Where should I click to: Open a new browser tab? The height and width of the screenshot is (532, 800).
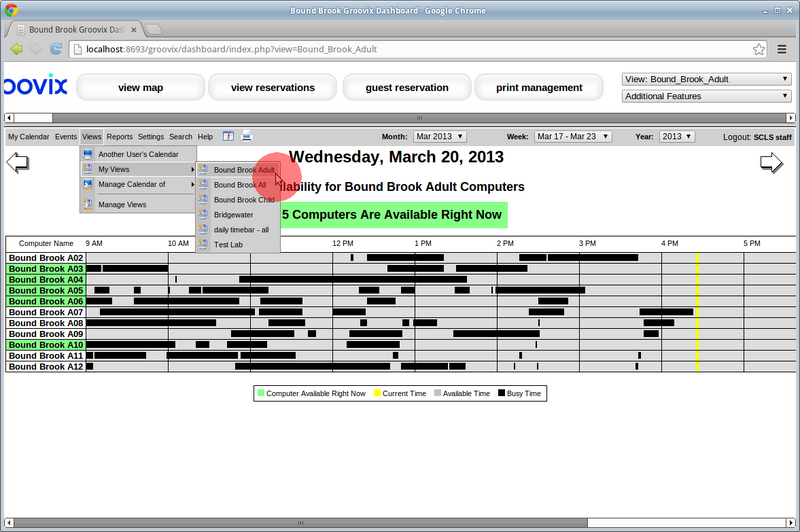tap(153, 30)
